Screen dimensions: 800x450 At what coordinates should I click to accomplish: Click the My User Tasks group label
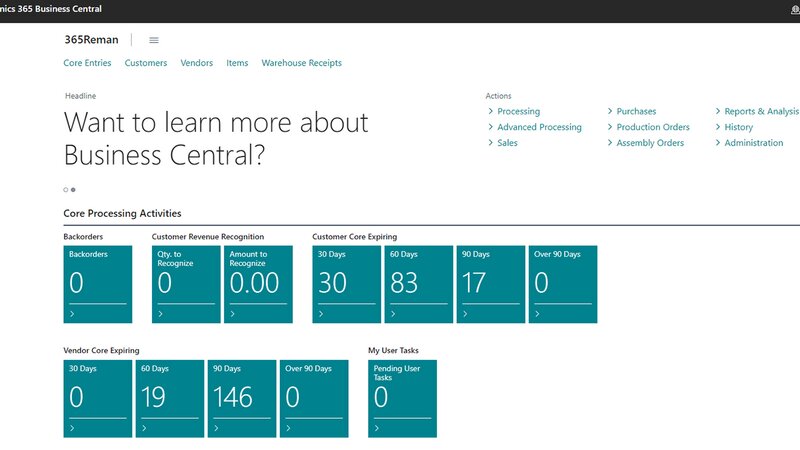coord(393,351)
